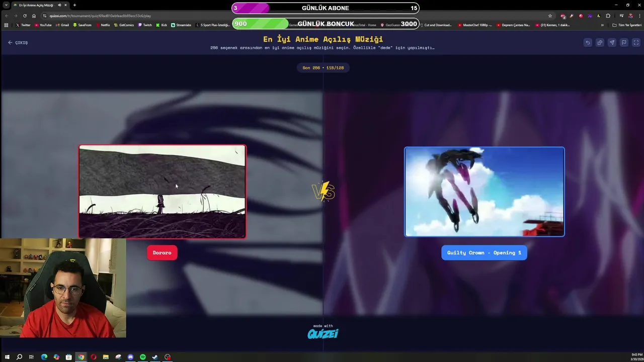644x362 pixels.
Task: Expand the tab search dropdown
Action: (x=6, y=5)
